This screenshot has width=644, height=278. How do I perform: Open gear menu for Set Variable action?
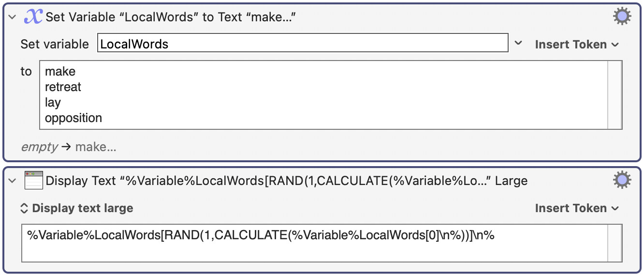click(622, 17)
